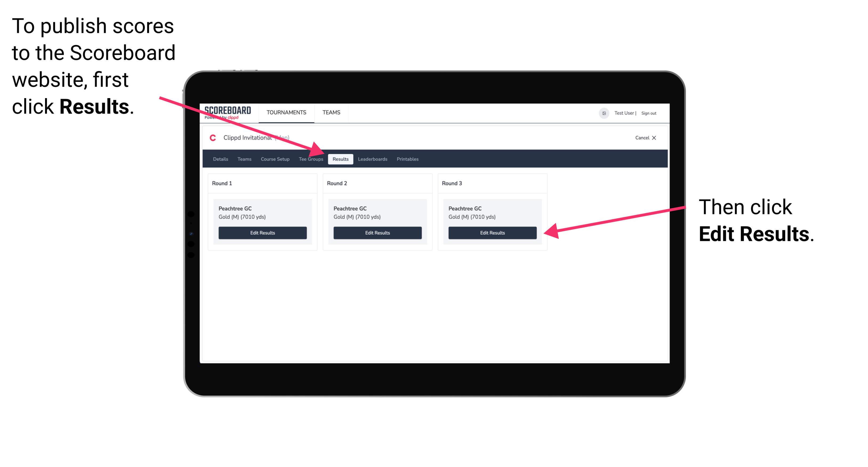Select the Leaderboards tab
Screen dimensions: 868x467
tap(372, 159)
